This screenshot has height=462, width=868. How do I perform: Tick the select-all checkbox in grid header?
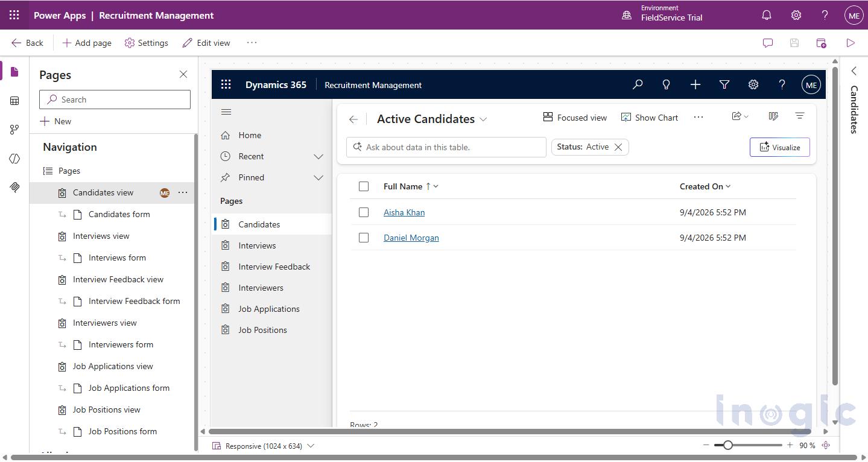tap(364, 186)
